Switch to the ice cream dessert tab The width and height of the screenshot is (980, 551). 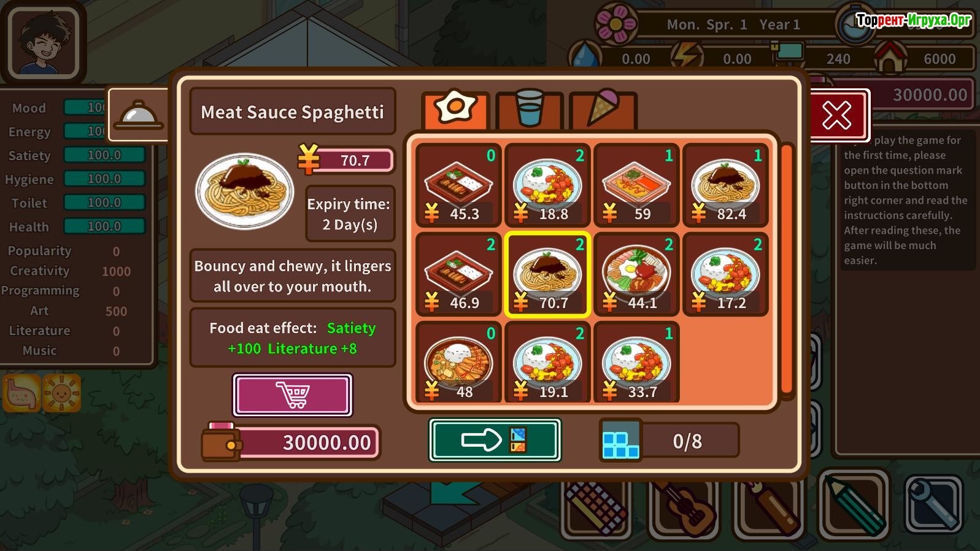click(603, 110)
